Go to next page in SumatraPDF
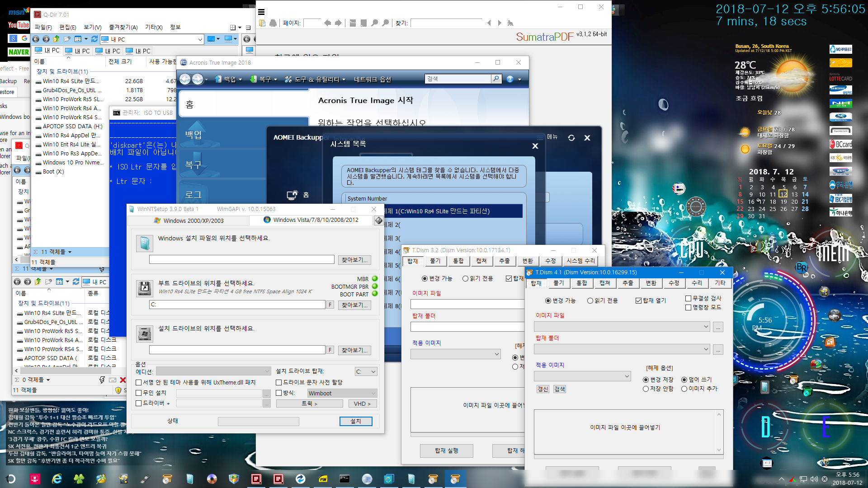 (x=339, y=23)
